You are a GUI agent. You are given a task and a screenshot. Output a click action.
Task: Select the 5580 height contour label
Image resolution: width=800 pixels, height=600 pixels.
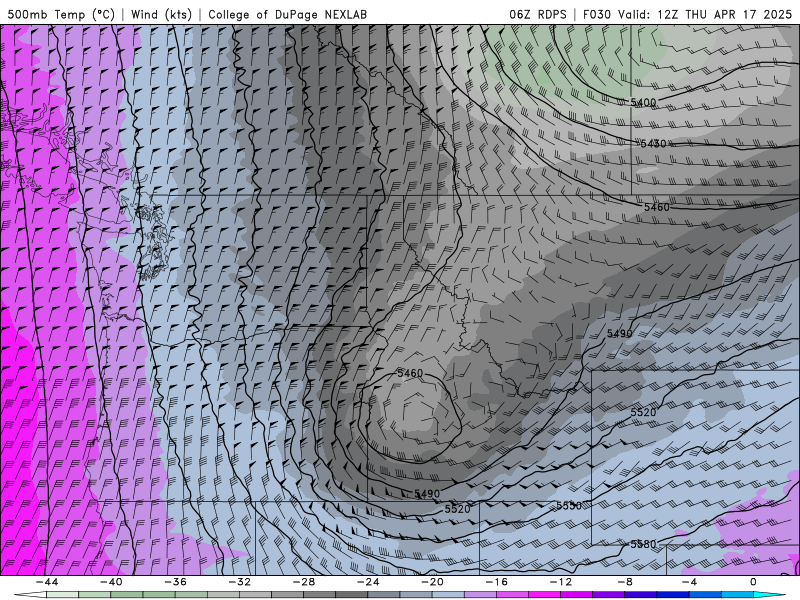643,544
